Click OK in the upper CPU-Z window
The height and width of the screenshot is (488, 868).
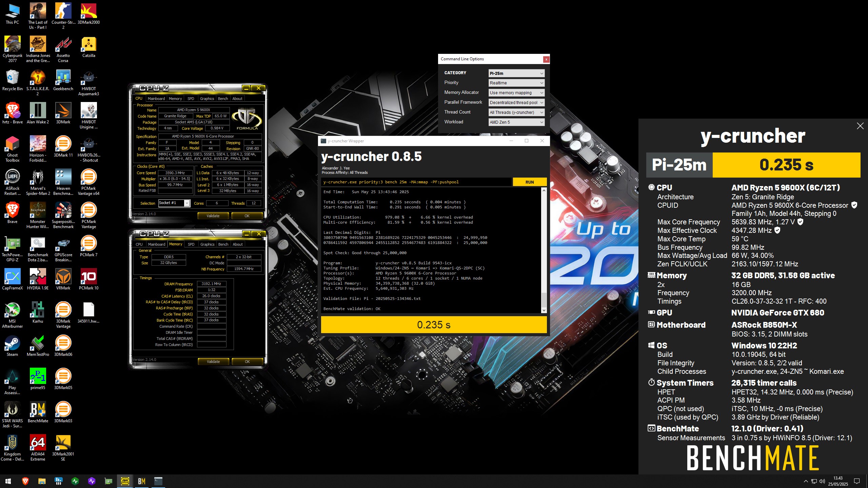pyautogui.click(x=247, y=216)
